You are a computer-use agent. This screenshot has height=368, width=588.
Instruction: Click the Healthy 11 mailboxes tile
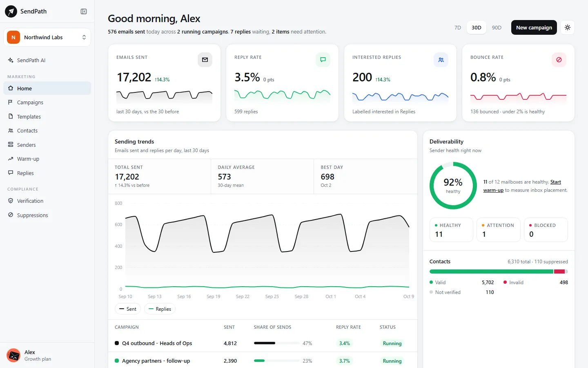(451, 230)
